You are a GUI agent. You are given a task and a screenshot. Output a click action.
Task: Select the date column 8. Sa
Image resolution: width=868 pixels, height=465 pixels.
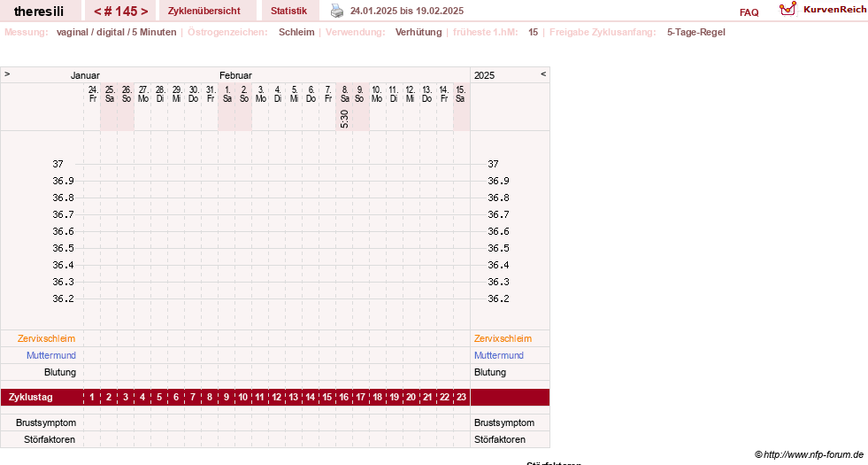pos(344,94)
